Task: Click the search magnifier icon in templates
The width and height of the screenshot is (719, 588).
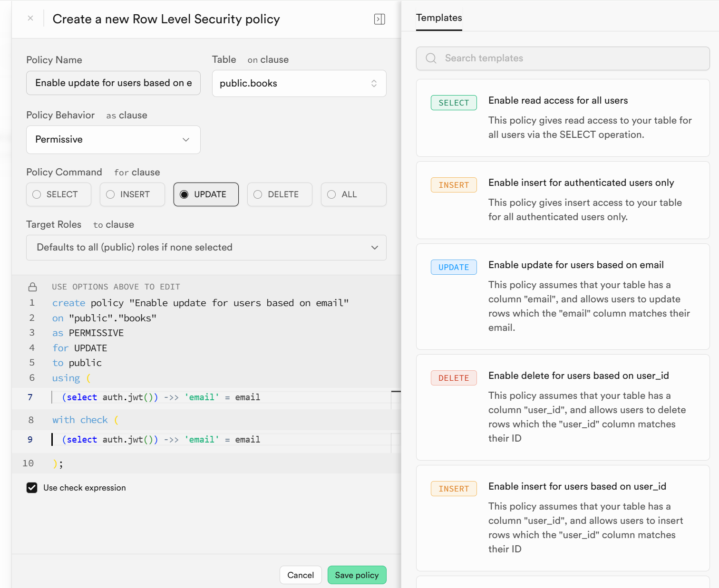Action: 431,58
